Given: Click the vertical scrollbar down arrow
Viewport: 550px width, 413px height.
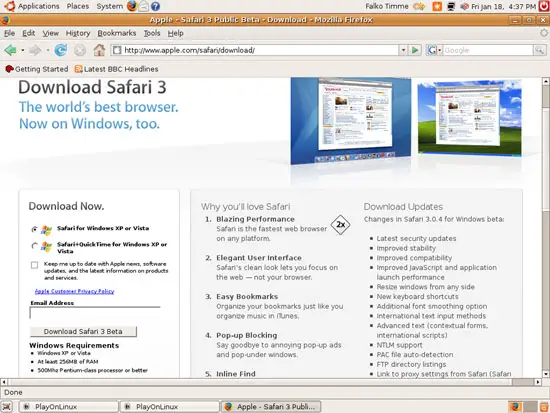Looking at the screenshot, I should click(546, 374).
